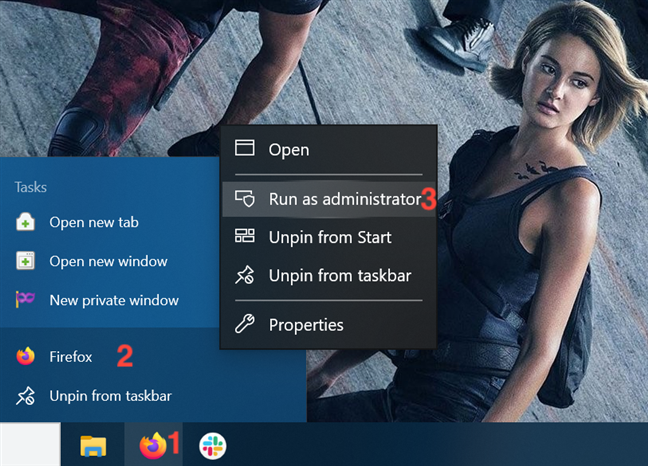Viewport: 648px width, 466px height.
Task: Click the Firefox logo in the jump list
Action: coord(25,356)
